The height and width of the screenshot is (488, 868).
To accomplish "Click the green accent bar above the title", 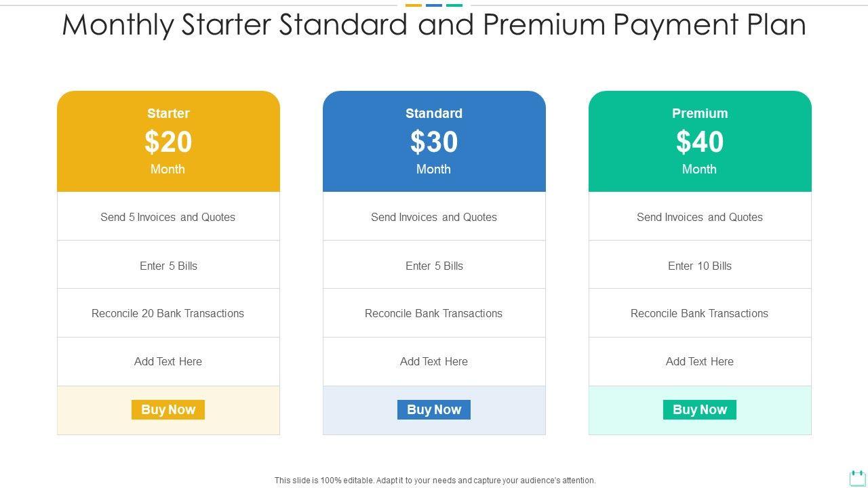I will coord(454,5).
